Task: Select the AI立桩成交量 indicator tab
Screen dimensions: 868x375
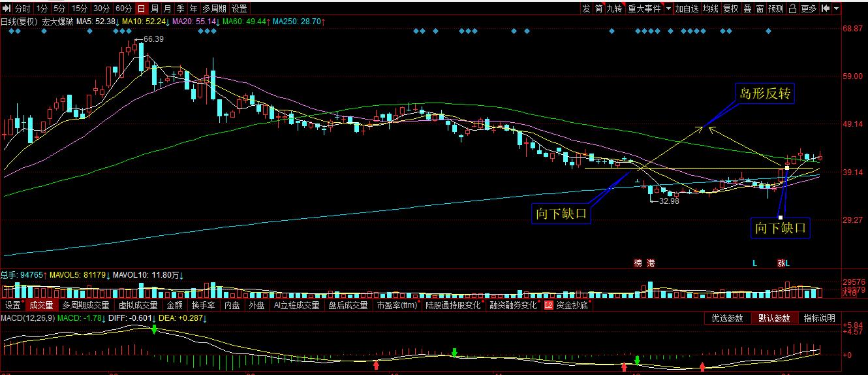Action: click(x=297, y=305)
